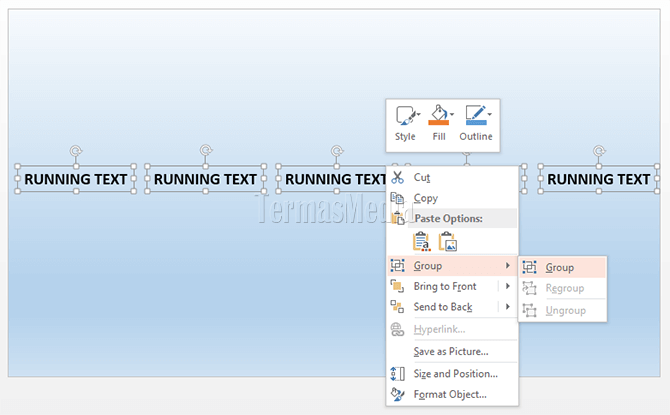Expand the Bring to Front submenu arrow
Viewport: 670px width, 415px height.
508,286
